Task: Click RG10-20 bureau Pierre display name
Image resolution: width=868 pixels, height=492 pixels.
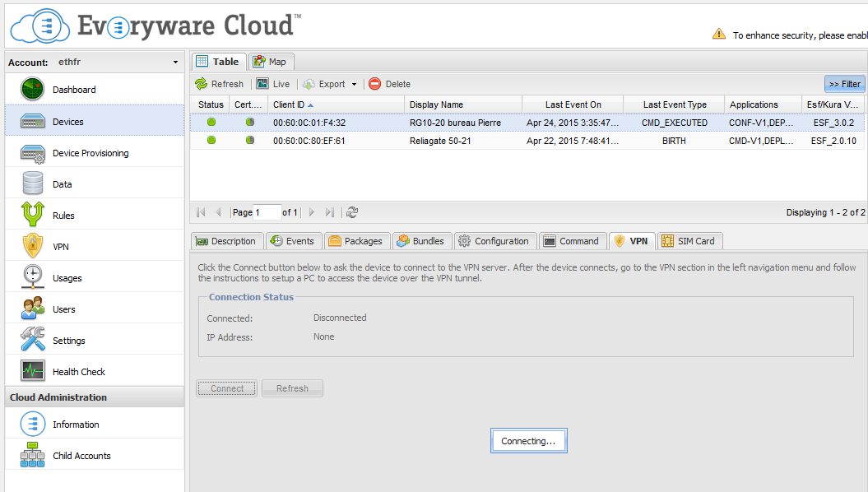Action: point(455,123)
